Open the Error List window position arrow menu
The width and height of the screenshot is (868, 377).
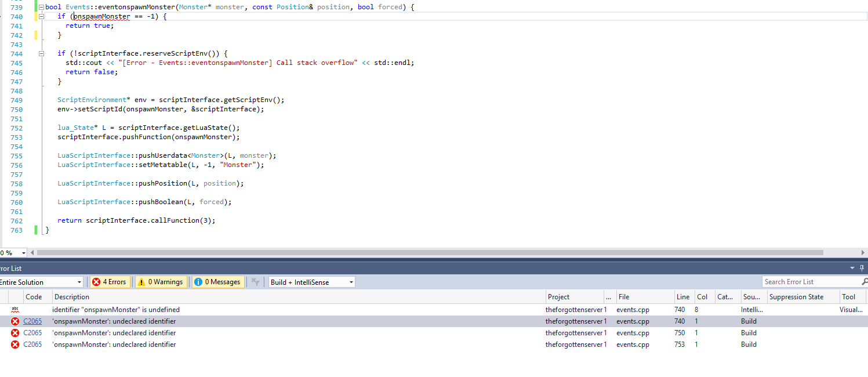(x=852, y=268)
